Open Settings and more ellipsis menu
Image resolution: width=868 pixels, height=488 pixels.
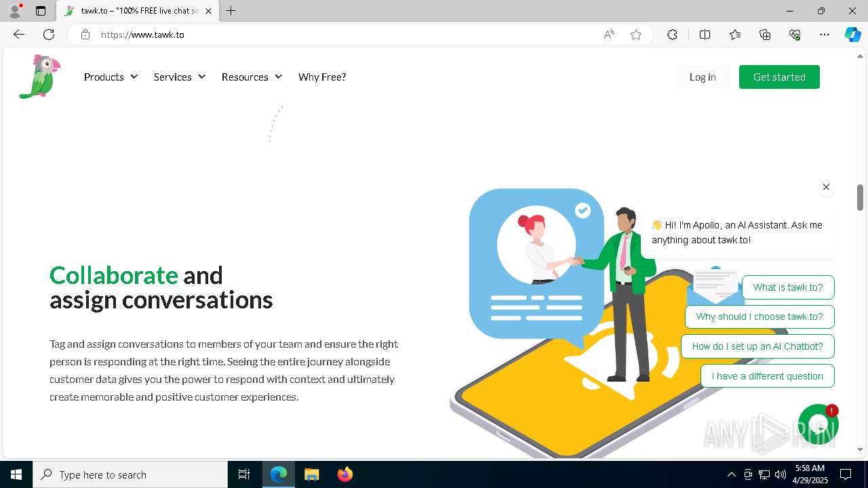pyautogui.click(x=825, y=35)
